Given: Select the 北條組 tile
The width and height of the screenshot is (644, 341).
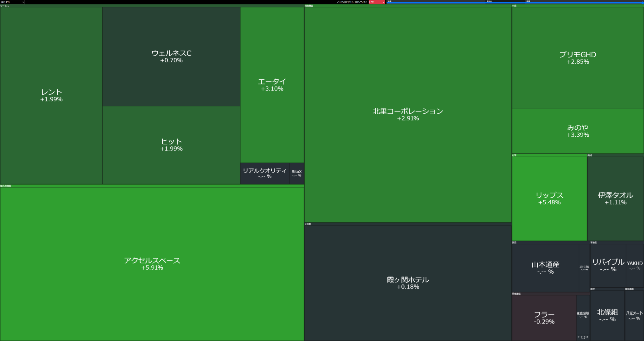Looking at the screenshot, I should (607, 315).
